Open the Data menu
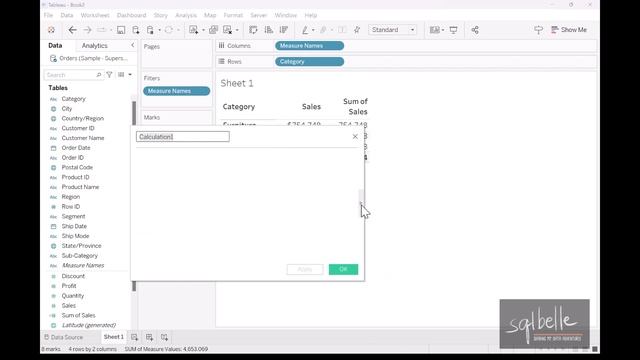 point(67,15)
